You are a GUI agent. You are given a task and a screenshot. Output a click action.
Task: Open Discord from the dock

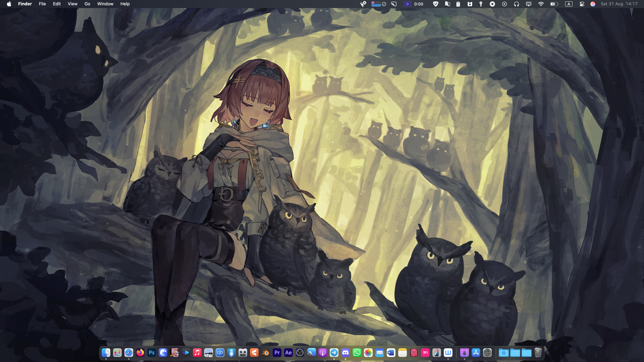(346, 353)
